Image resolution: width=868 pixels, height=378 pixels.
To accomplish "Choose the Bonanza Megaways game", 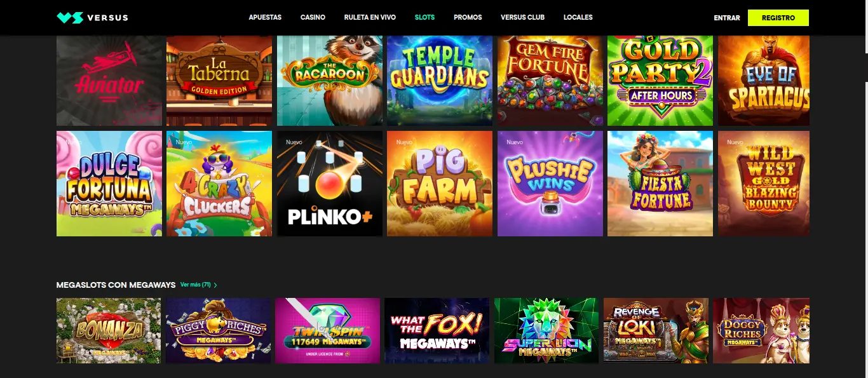I will click(109, 330).
